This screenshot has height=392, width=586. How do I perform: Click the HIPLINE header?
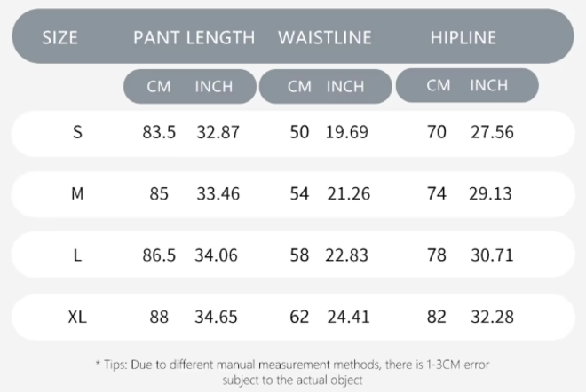[x=463, y=38]
